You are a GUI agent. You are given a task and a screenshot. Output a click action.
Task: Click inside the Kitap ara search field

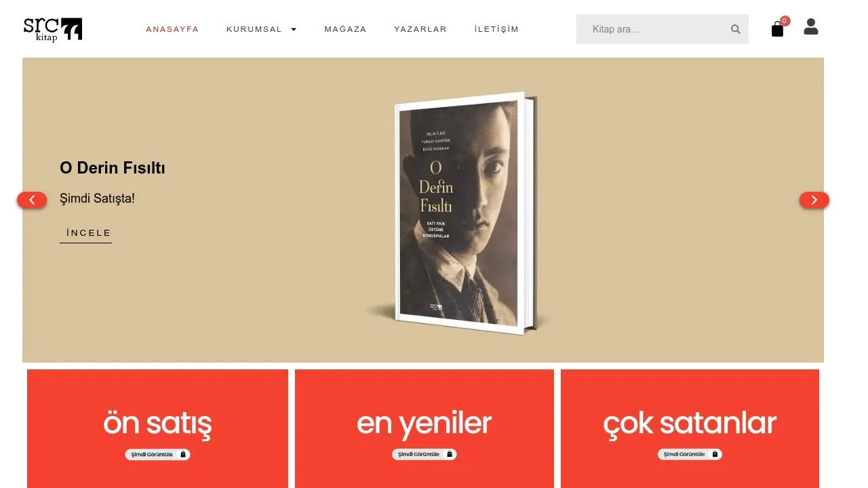coord(652,29)
